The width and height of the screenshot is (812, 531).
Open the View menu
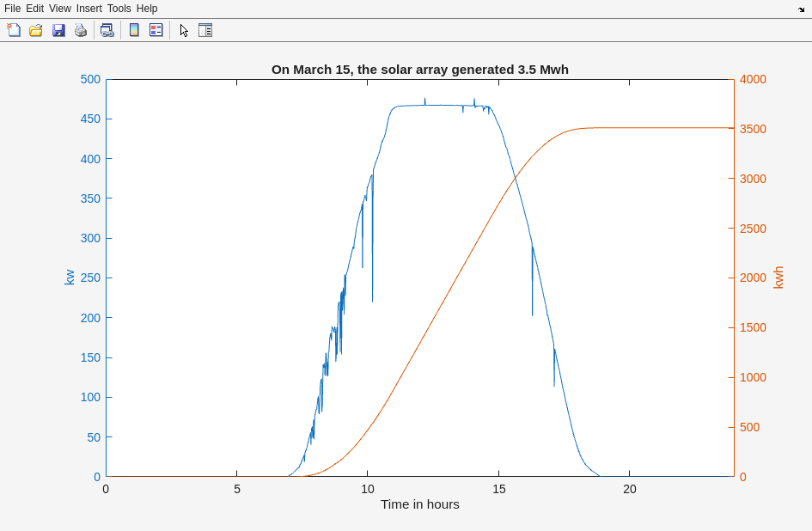[60, 9]
